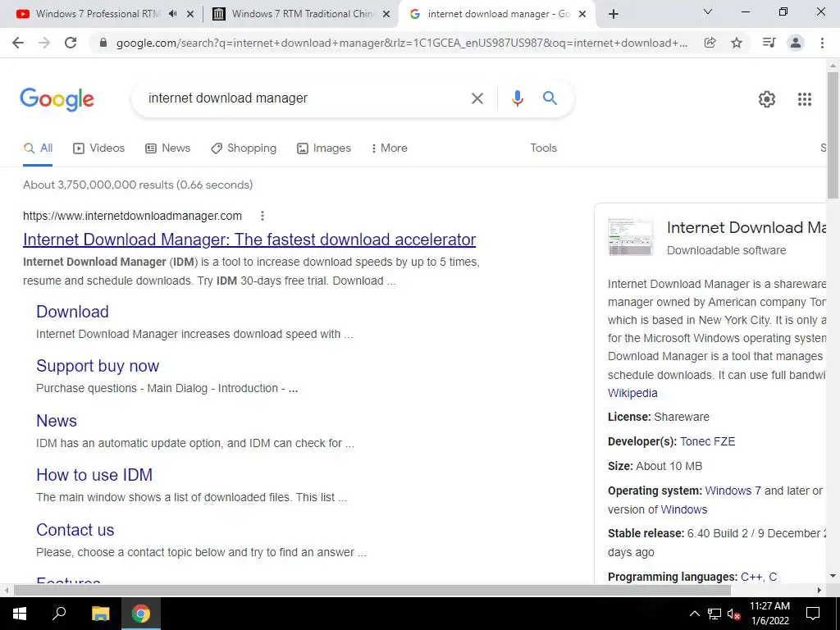The width and height of the screenshot is (840, 630).
Task: Open 'Internet Download Manager: The fastest download accelerator' result
Action: pyautogui.click(x=249, y=240)
